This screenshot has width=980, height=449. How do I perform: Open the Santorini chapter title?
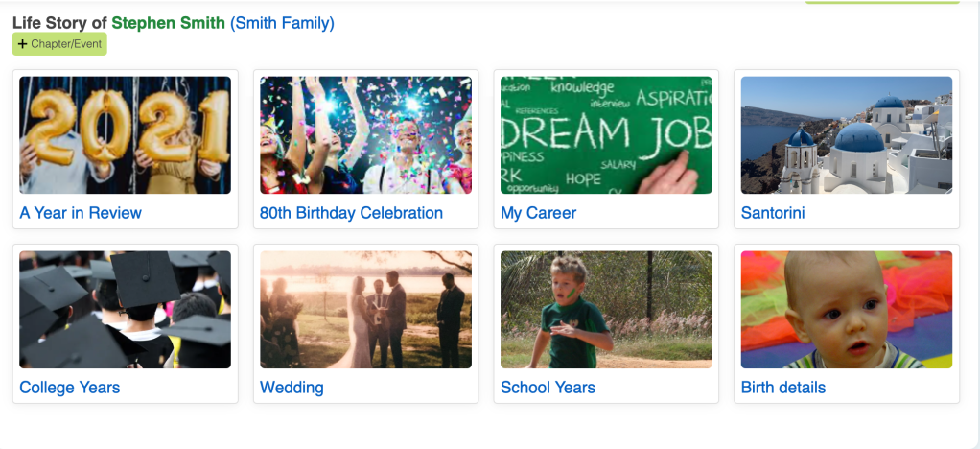(x=773, y=213)
